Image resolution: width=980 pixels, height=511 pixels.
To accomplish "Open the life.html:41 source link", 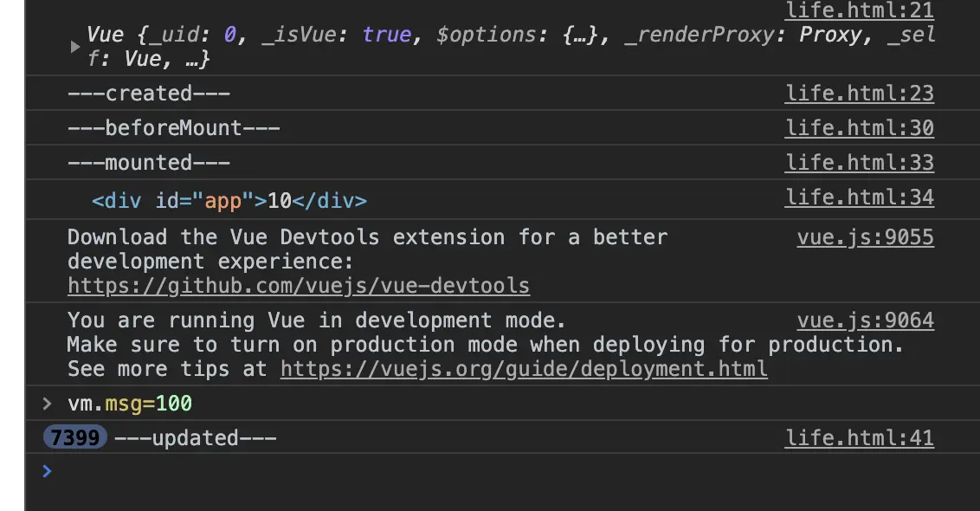I will (859, 438).
